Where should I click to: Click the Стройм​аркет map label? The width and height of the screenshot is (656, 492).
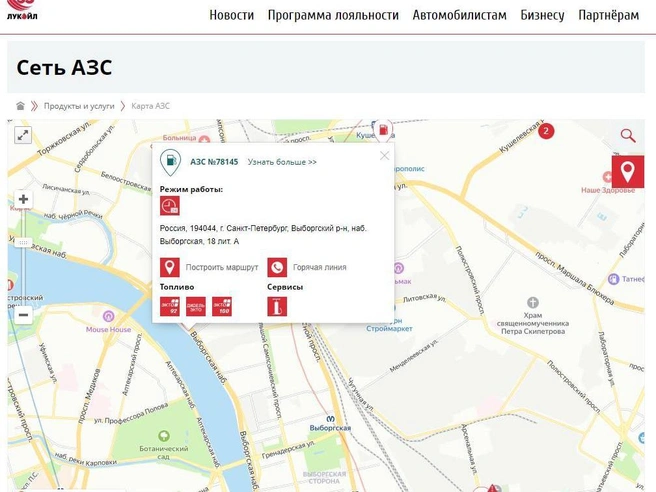click(x=389, y=329)
